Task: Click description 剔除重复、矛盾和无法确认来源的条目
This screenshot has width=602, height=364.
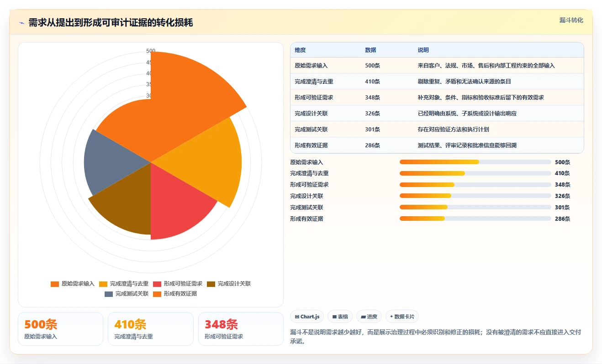Action: (x=464, y=82)
